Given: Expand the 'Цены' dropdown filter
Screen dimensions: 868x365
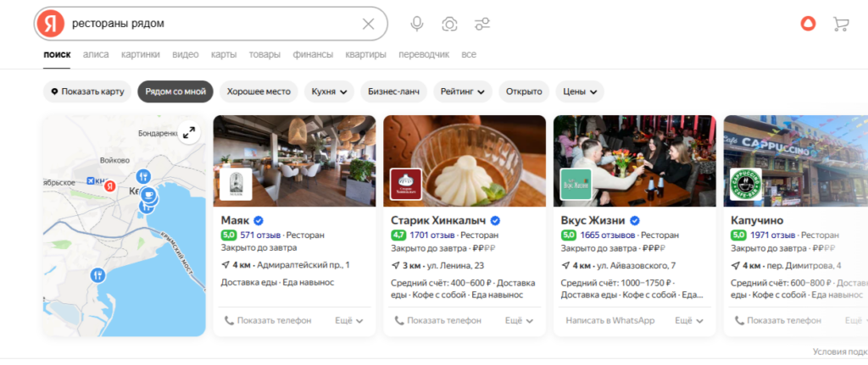Looking at the screenshot, I should 580,91.
